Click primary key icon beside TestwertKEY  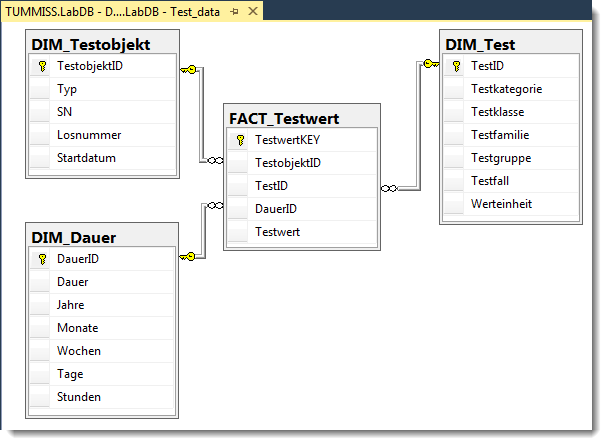point(240,140)
